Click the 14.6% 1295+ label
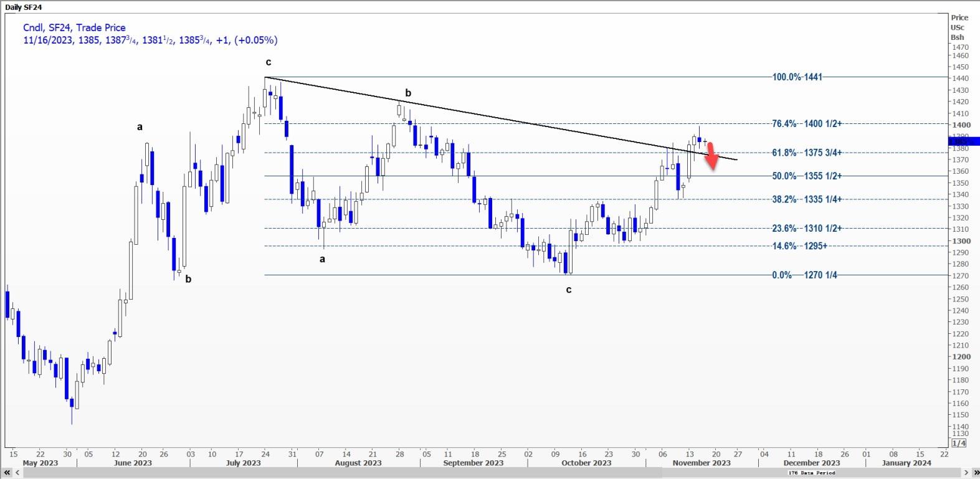The height and width of the screenshot is (479, 980). point(800,246)
